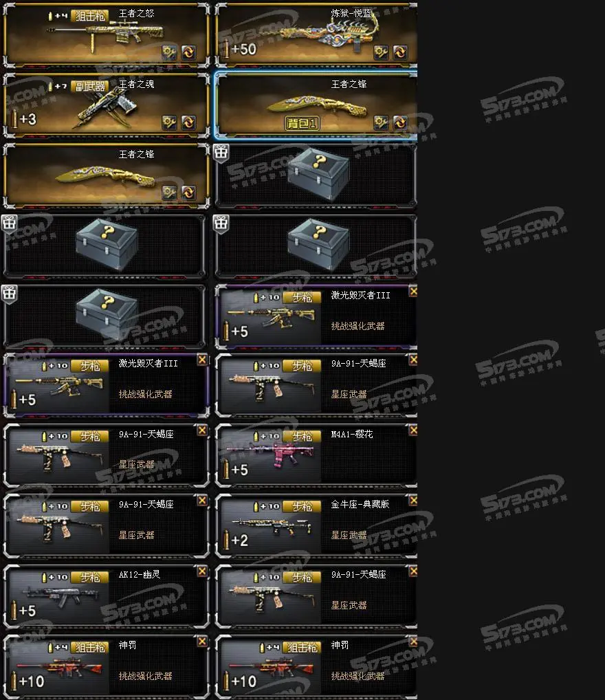Click the 背包1 label on the knife card
The image size is (605, 700).
[x=302, y=123]
